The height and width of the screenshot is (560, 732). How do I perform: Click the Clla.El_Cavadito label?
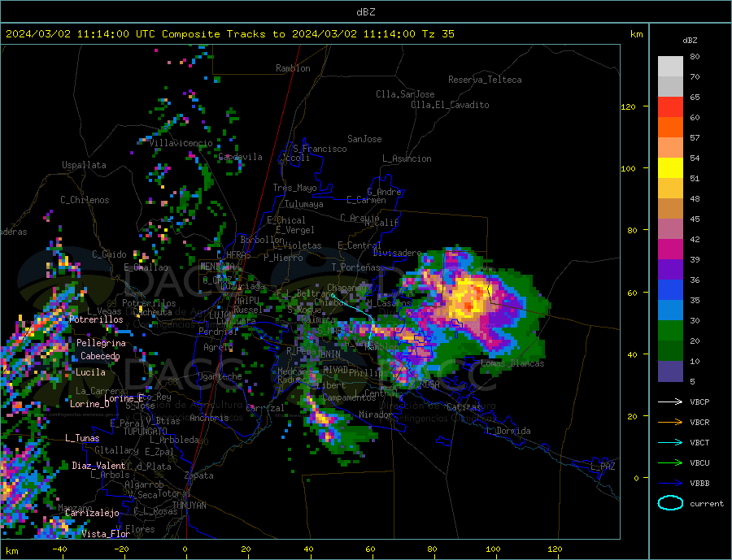click(x=450, y=105)
